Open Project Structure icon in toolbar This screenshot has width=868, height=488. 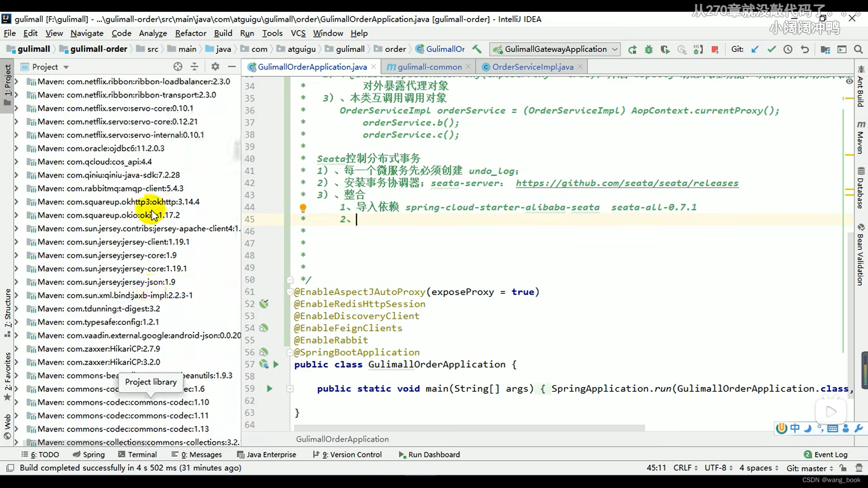tap(825, 49)
